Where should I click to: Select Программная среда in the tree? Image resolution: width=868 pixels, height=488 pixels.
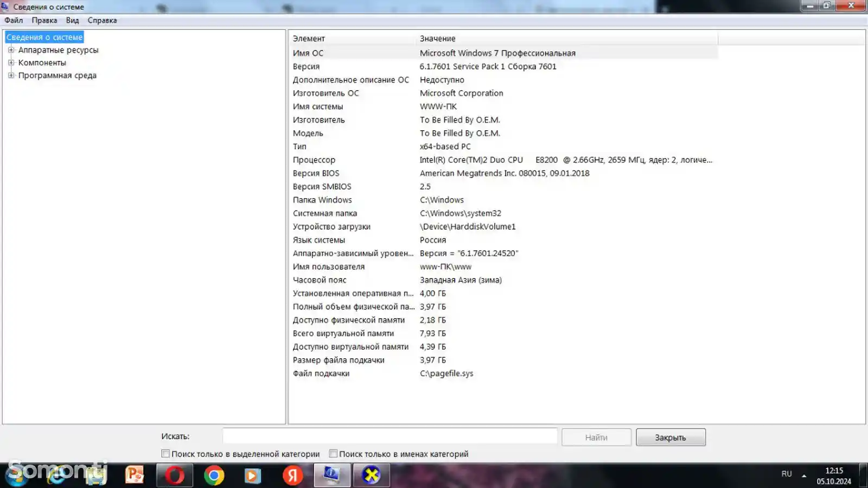[x=58, y=75]
